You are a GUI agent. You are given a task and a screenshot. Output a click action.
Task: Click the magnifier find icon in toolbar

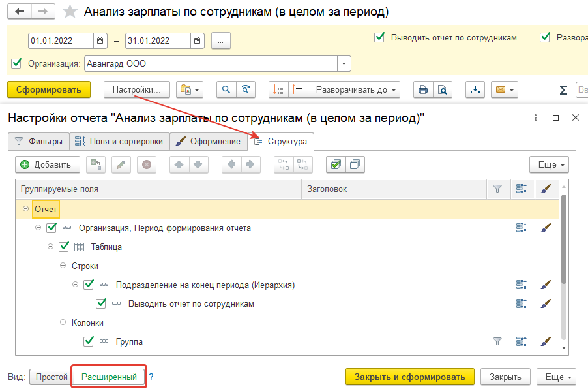click(x=227, y=89)
